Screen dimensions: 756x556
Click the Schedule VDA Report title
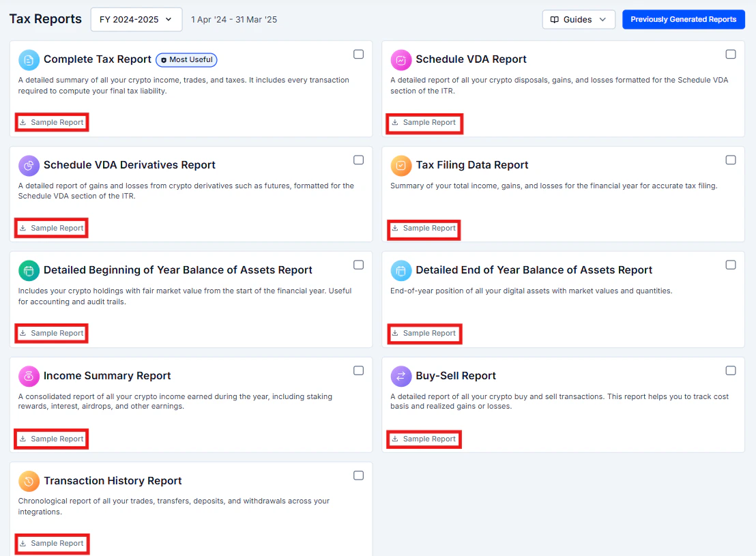471,59
